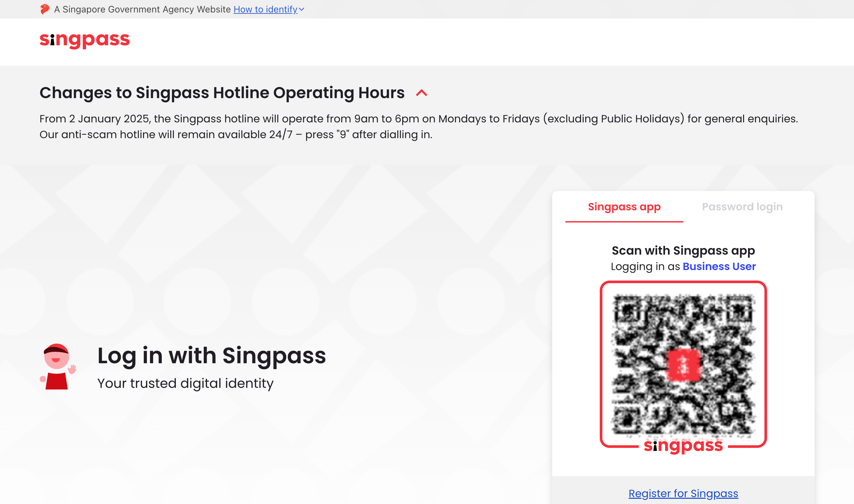This screenshot has height=504, width=854.
Task: Collapse the hotline operating hours notice
Action: point(422,93)
